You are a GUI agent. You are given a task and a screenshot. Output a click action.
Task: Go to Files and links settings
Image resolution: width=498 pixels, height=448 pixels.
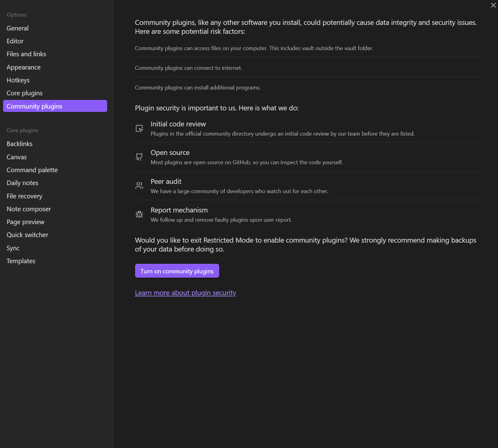(26, 54)
